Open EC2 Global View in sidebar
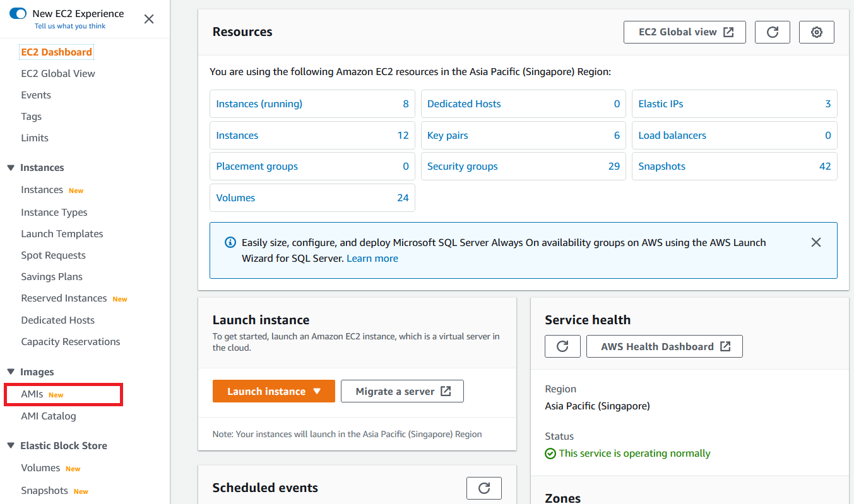The height and width of the screenshot is (504, 854). point(58,74)
